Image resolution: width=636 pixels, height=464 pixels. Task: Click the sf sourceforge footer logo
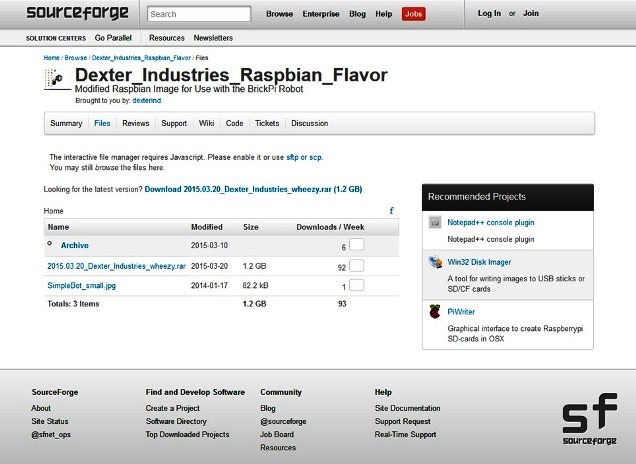(x=589, y=419)
